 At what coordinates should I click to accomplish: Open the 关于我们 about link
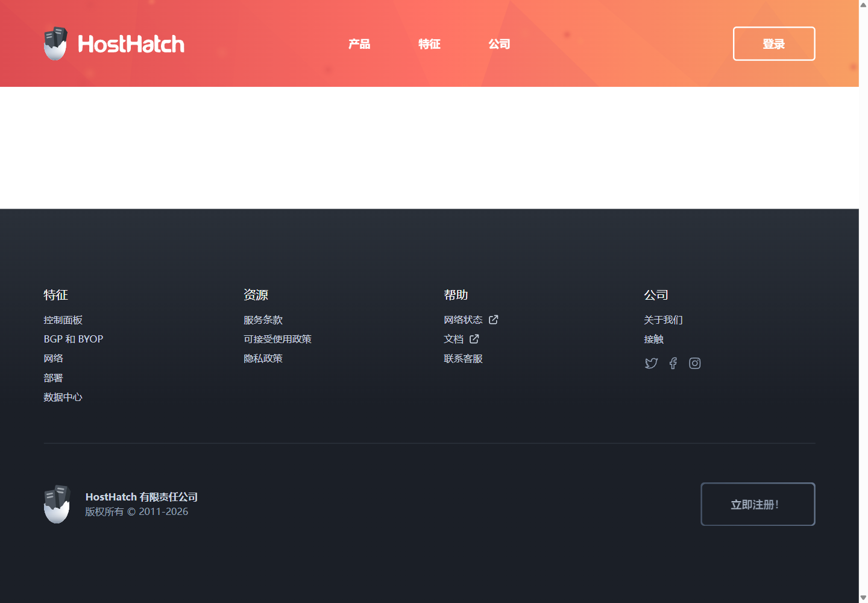click(663, 320)
